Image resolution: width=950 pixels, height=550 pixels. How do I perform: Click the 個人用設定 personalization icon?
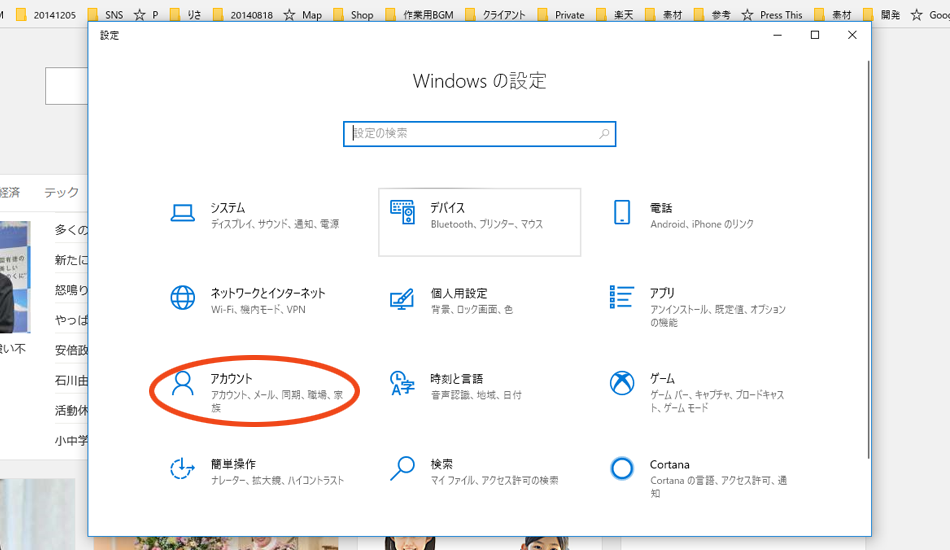402,298
